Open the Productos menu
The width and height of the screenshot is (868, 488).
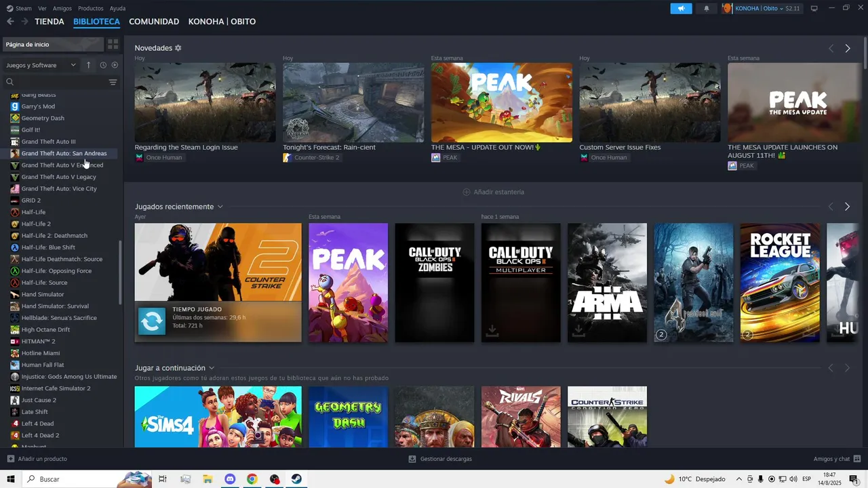coord(91,8)
